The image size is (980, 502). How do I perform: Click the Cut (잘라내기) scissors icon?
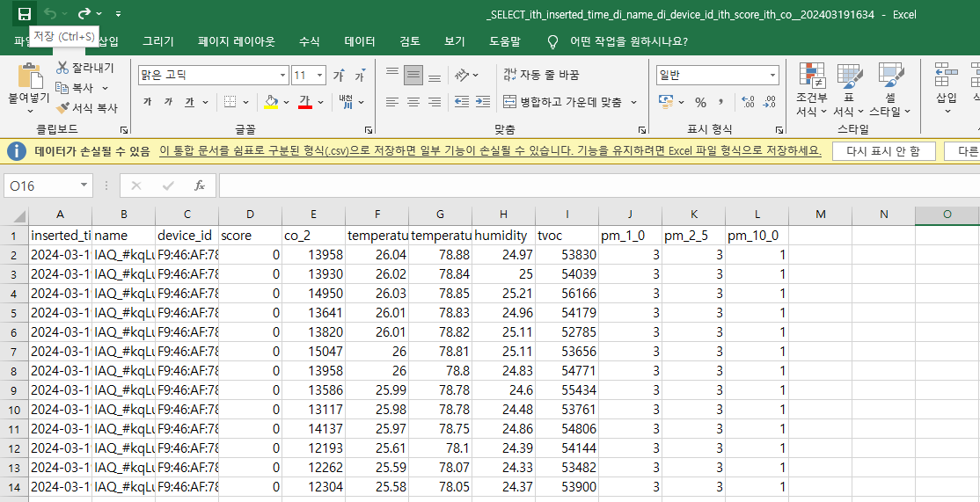[62, 69]
